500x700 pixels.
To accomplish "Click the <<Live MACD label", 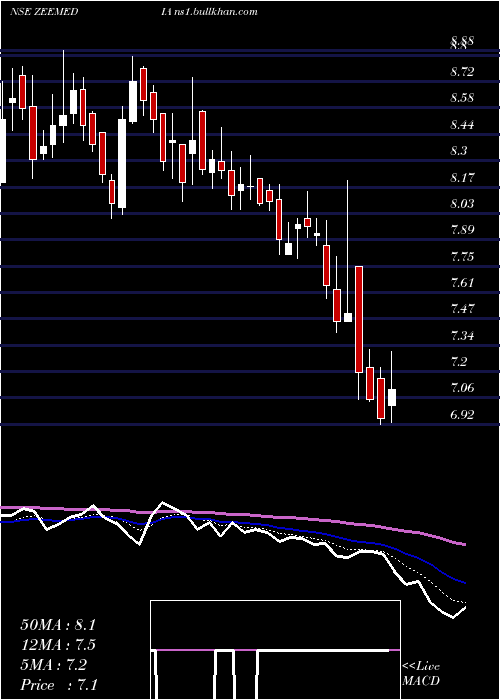I will pos(421,673).
